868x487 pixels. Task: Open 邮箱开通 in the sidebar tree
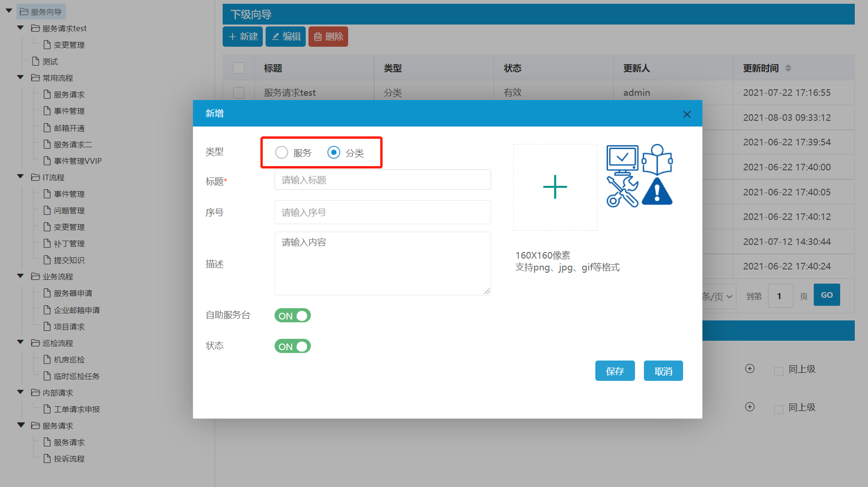69,128
